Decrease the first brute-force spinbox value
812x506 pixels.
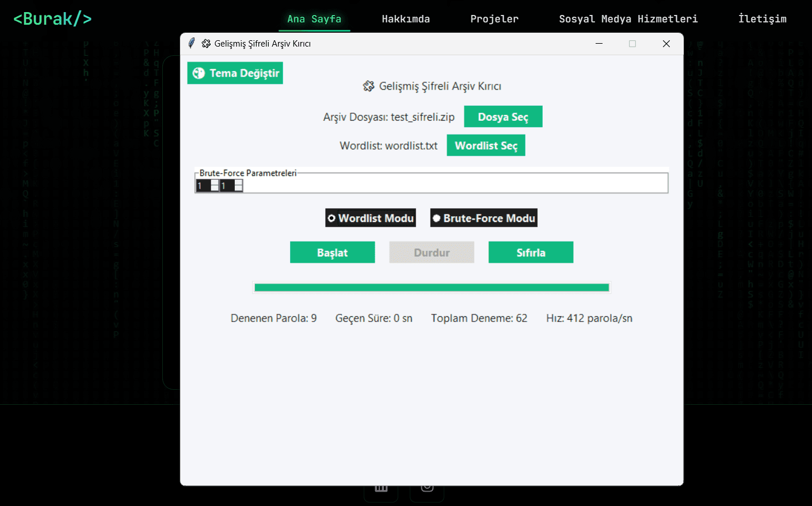click(215, 189)
